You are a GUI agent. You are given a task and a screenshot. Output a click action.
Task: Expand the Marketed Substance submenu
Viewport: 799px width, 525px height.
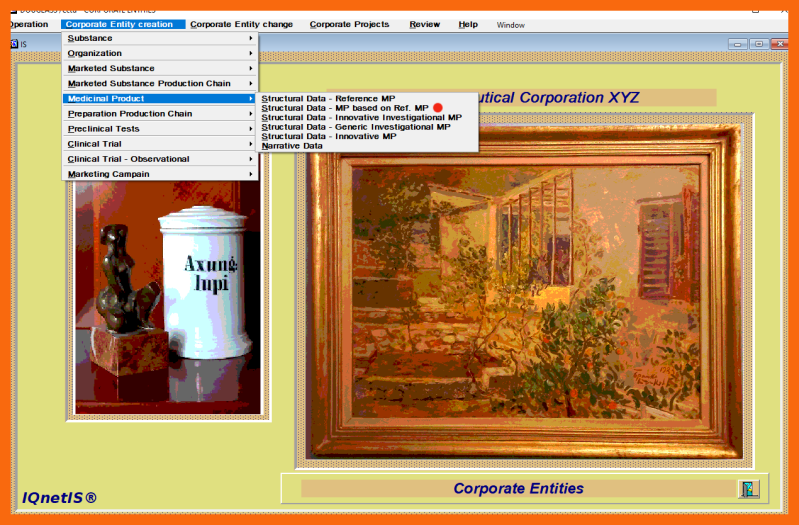click(x=160, y=68)
